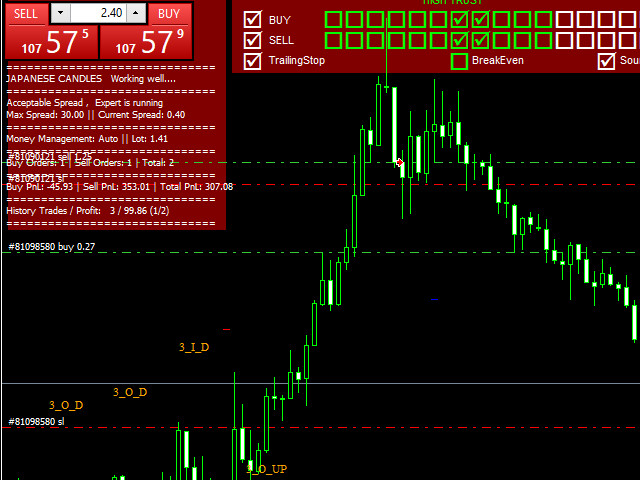Uncheck the main SELL checkbox
The width and height of the screenshot is (640, 480).
(252, 40)
